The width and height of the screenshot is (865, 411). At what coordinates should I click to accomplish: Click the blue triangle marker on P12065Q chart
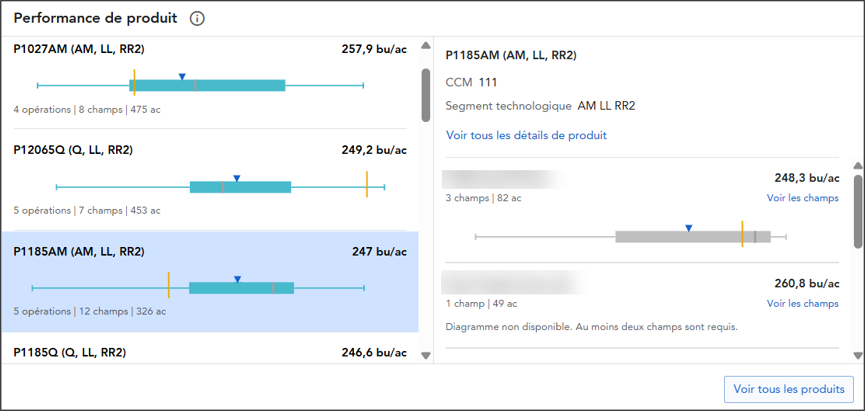tap(237, 178)
